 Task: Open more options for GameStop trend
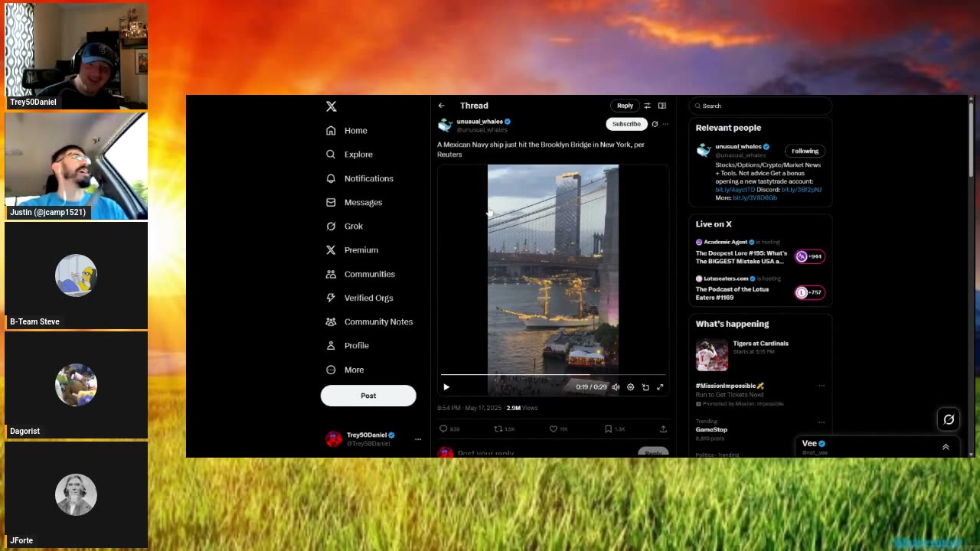(x=822, y=422)
